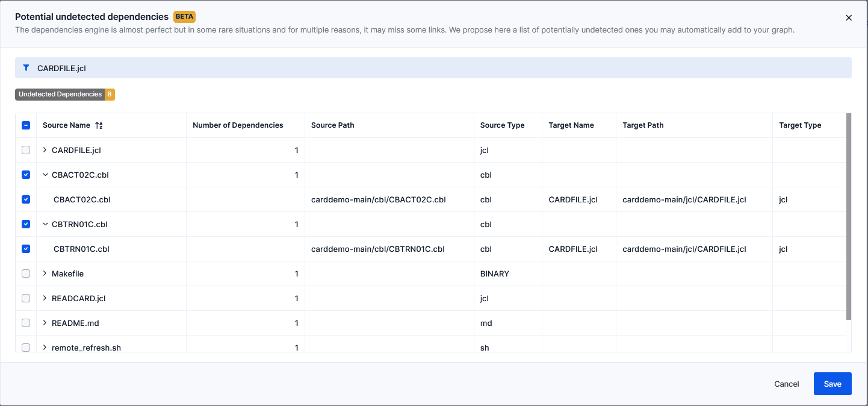
Task: Click the Source Name column header text
Action: (x=66, y=125)
